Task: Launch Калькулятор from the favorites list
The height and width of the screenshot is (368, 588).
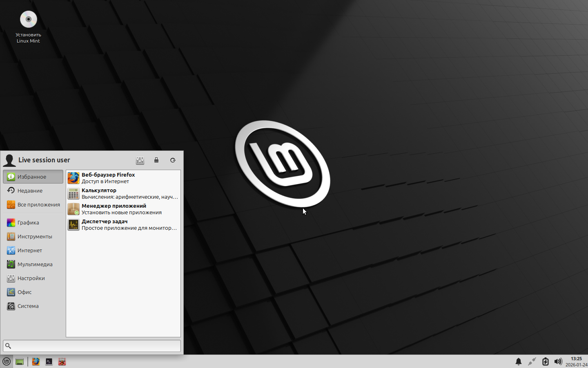Action: tap(122, 193)
